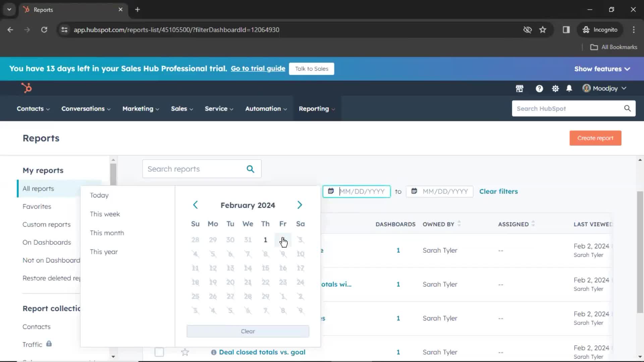Expand the Reporting navigation dropdown
Screen dimensions: 644x362
[x=317, y=108]
